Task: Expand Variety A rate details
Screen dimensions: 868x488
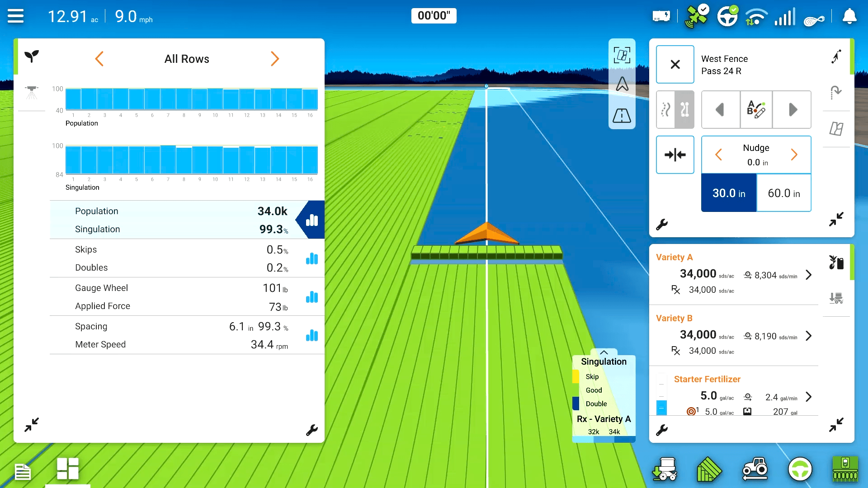Action: (x=809, y=275)
